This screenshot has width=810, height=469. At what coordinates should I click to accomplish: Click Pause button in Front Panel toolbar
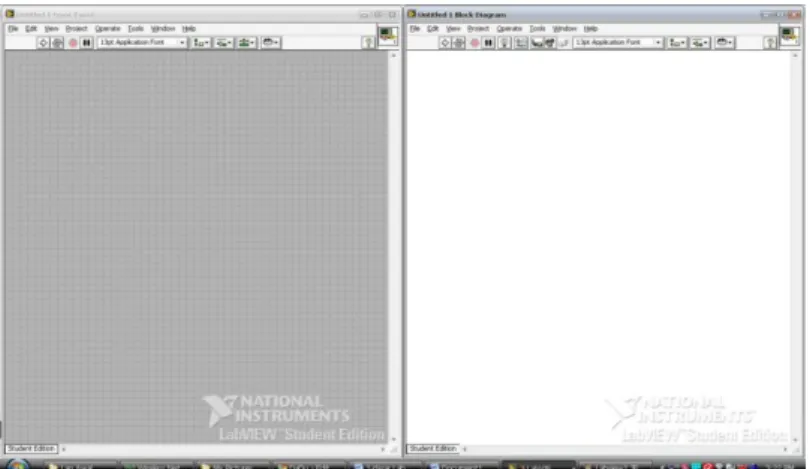click(x=87, y=42)
